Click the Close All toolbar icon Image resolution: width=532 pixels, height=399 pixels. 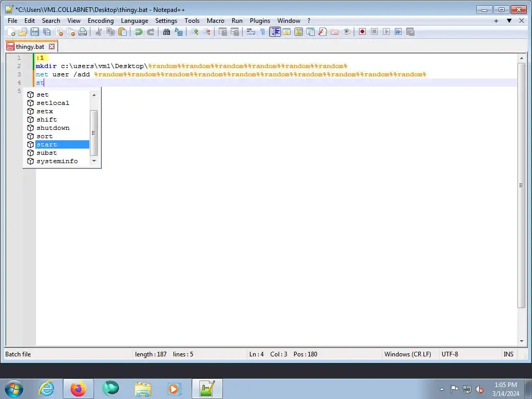(x=71, y=32)
